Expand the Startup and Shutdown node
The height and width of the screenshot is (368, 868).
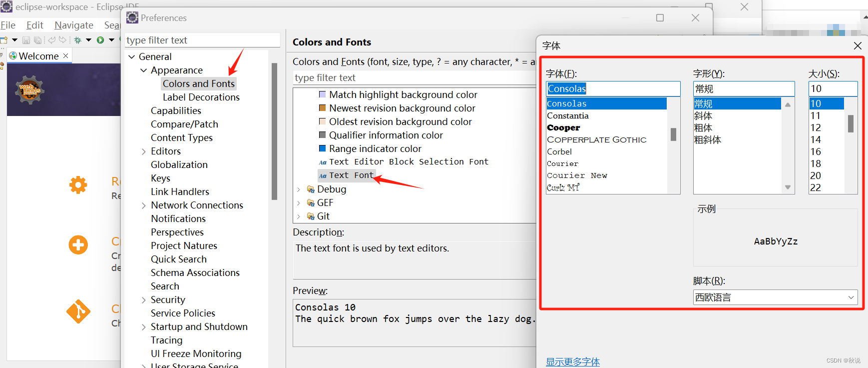click(x=144, y=327)
